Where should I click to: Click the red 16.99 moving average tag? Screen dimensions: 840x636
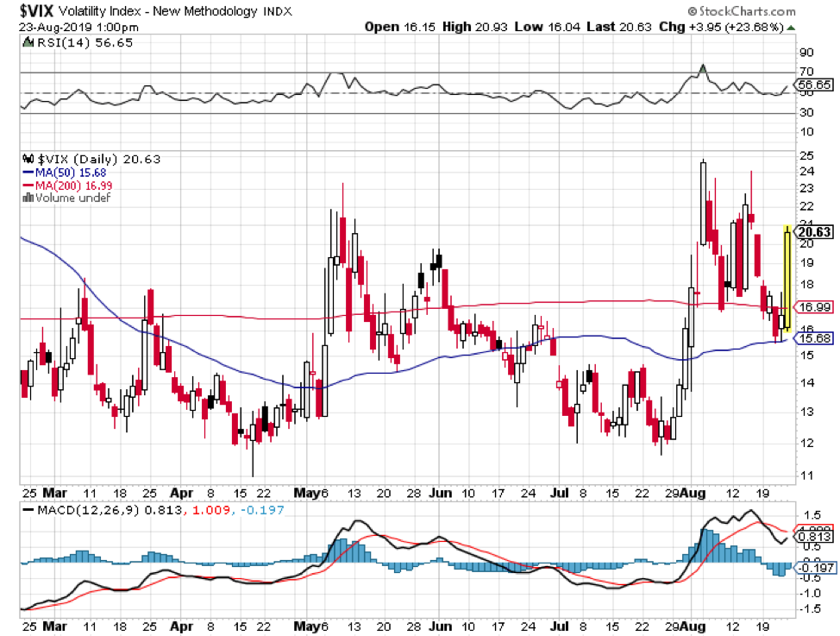click(x=814, y=306)
